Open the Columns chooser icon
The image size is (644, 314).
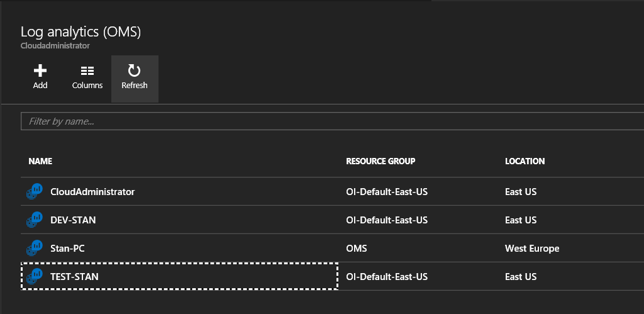pos(87,71)
